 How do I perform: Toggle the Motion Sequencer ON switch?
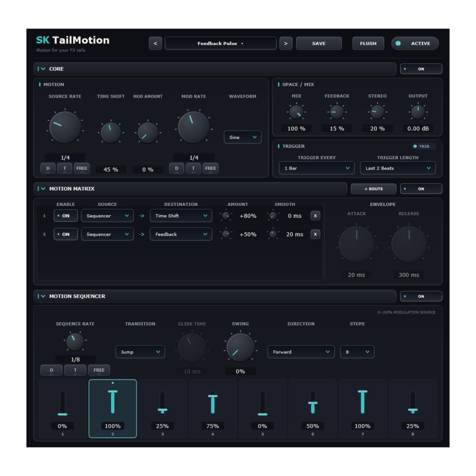(x=421, y=296)
